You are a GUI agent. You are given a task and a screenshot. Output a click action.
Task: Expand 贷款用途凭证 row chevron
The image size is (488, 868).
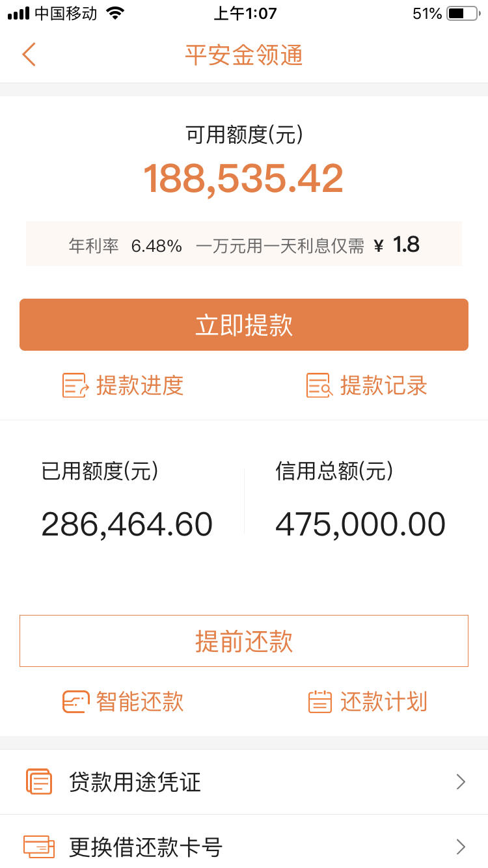point(461,781)
